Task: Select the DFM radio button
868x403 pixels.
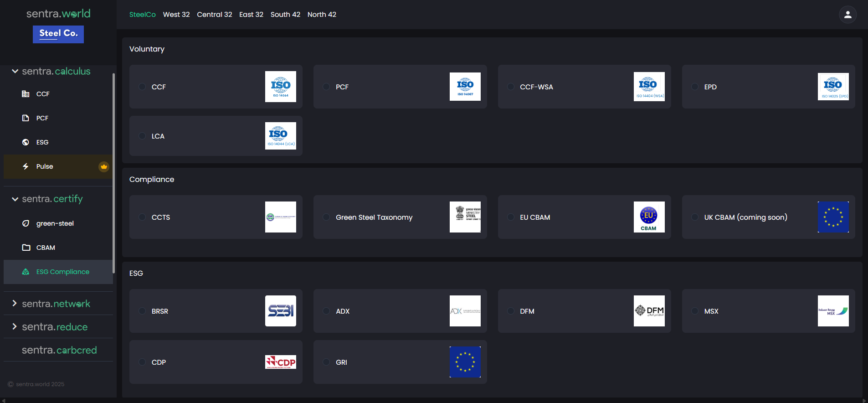Action: click(x=511, y=311)
